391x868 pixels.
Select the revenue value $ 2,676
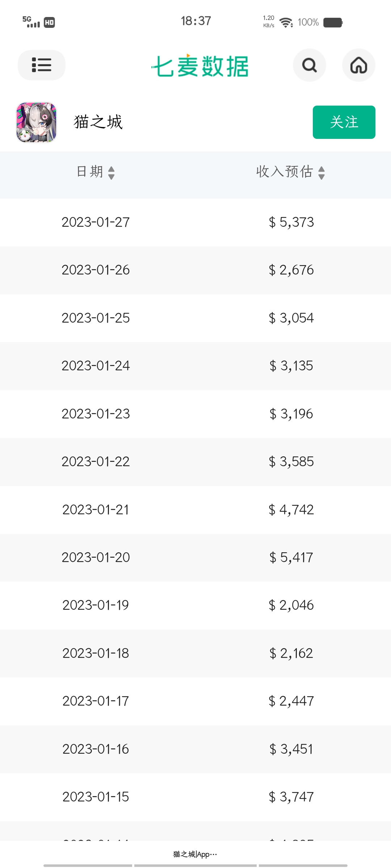[291, 270]
